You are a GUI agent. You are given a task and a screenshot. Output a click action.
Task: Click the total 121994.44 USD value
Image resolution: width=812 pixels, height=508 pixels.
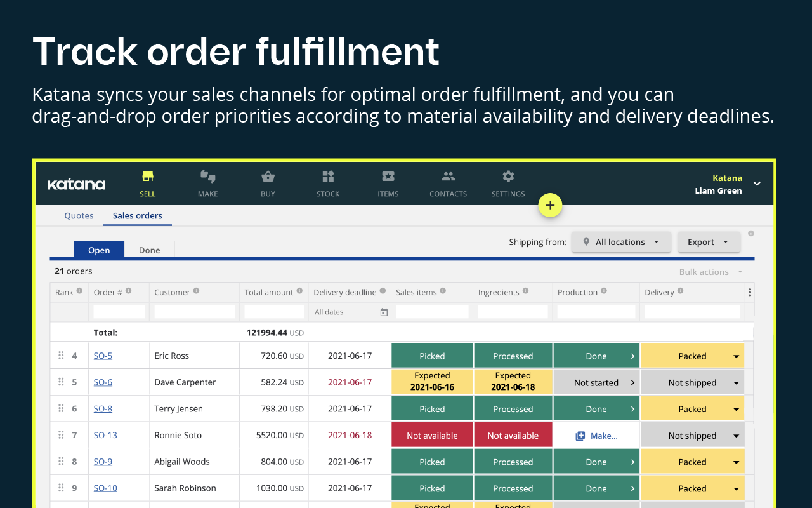(x=275, y=332)
